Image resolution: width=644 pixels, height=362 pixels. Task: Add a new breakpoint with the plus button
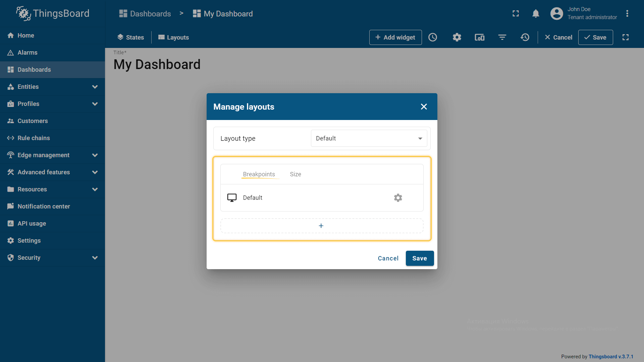click(x=321, y=226)
